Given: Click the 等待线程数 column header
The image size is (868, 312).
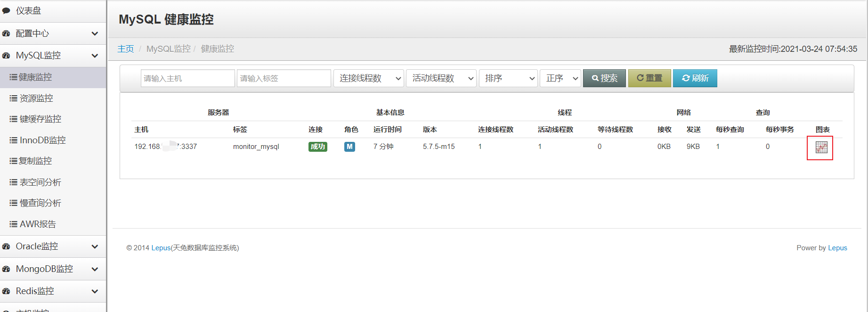Looking at the screenshot, I should (615, 130).
